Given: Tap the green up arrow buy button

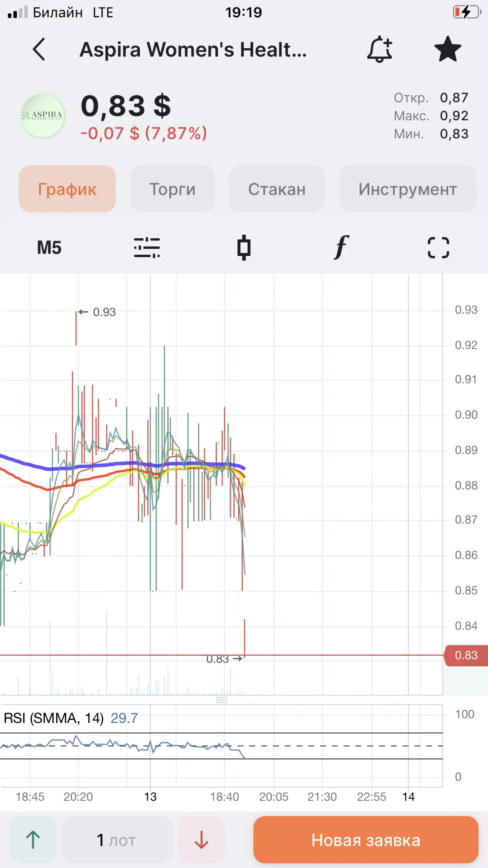Looking at the screenshot, I should point(33,840).
